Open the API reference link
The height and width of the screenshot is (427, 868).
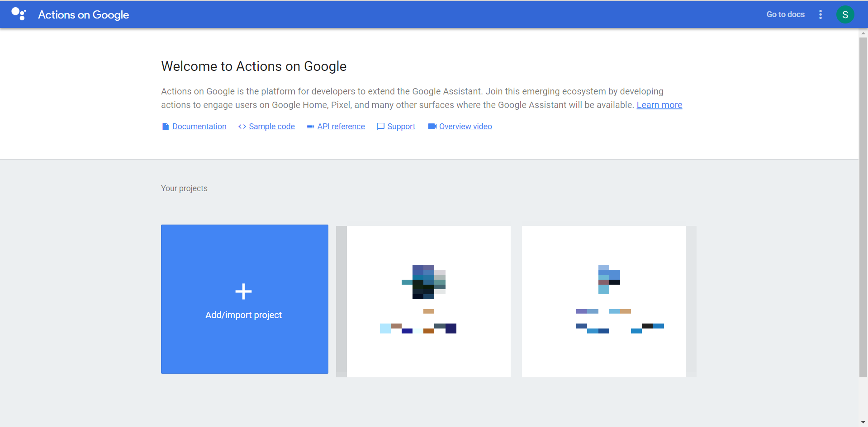pyautogui.click(x=341, y=127)
